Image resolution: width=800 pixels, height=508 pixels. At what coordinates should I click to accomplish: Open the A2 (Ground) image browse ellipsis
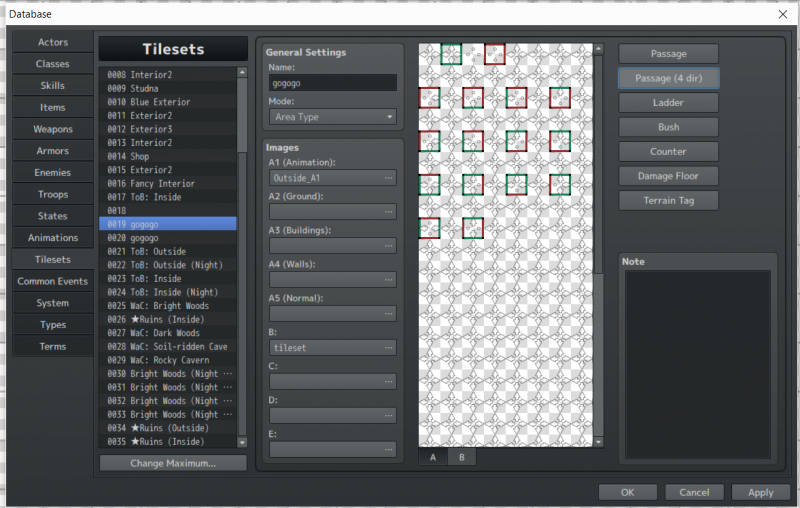click(x=389, y=212)
